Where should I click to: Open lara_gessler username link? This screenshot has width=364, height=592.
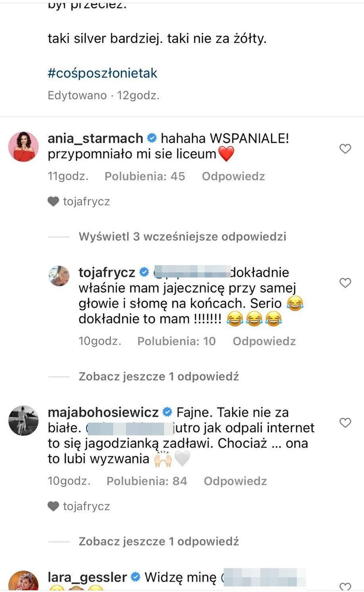tap(87, 577)
